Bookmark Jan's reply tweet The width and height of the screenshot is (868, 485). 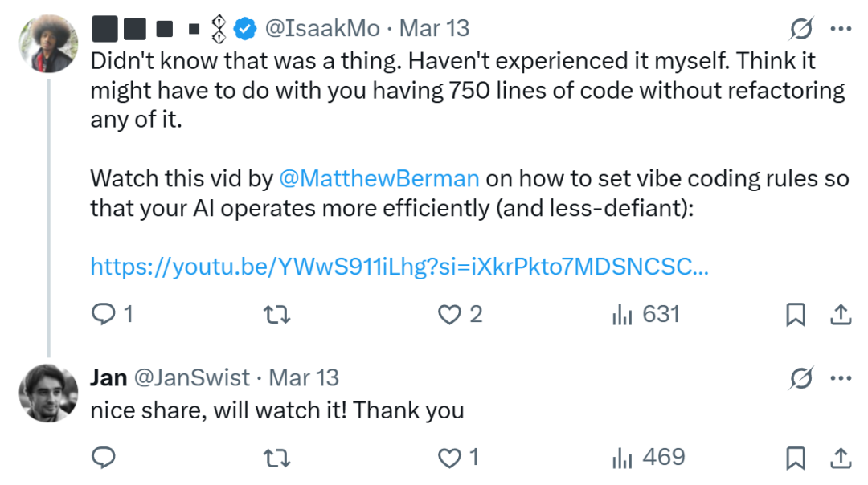click(x=795, y=458)
